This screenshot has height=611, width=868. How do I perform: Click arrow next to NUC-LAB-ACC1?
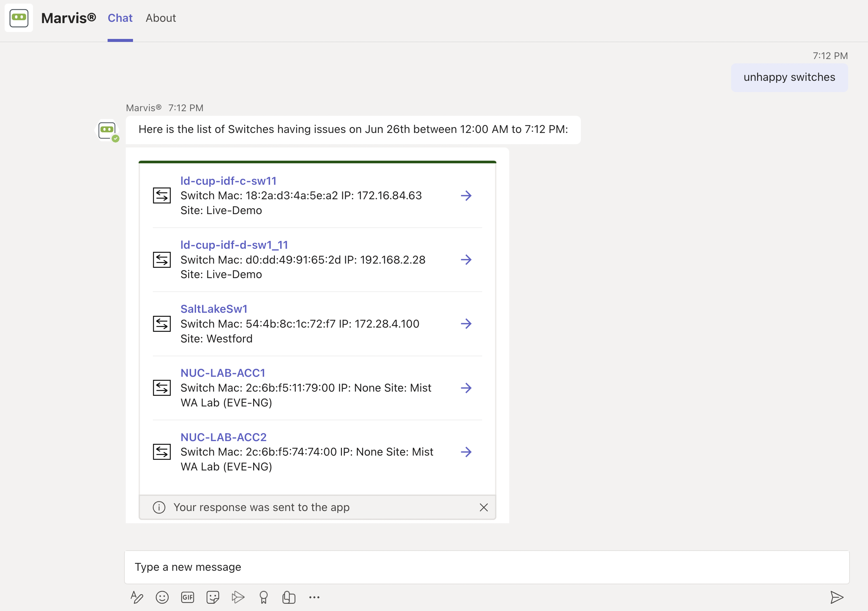click(x=466, y=388)
